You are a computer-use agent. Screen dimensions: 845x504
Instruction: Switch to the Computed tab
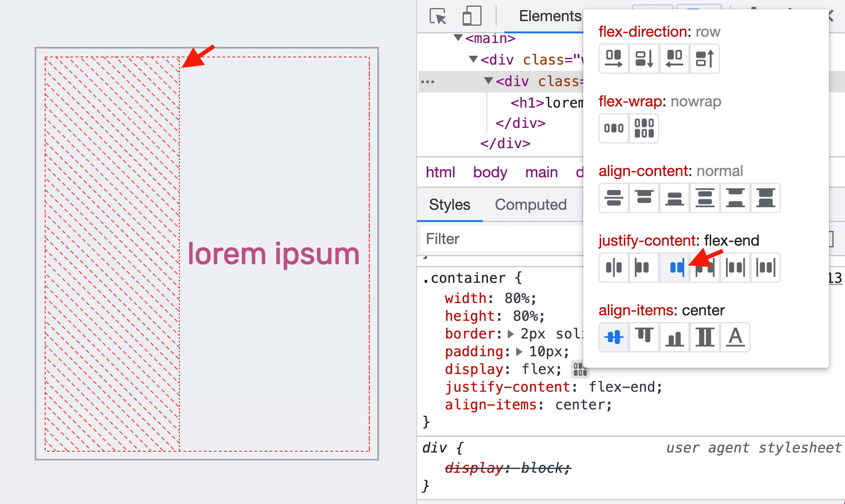coord(531,204)
